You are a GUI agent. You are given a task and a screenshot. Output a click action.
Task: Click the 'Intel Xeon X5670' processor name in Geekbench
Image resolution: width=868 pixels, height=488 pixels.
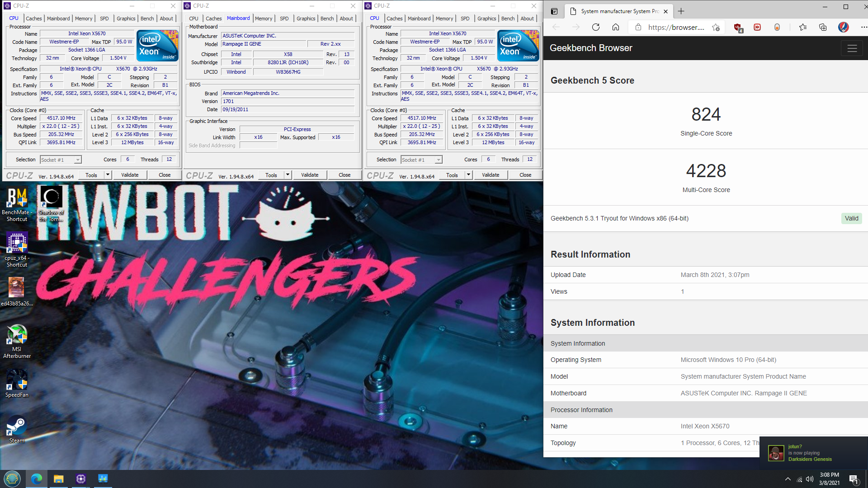coord(705,426)
